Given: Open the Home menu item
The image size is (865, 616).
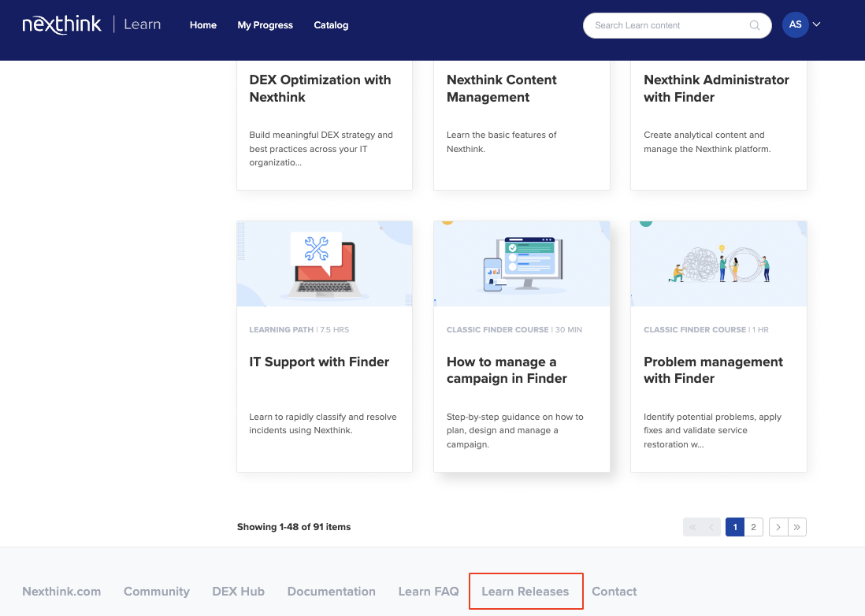Looking at the screenshot, I should 203,25.
